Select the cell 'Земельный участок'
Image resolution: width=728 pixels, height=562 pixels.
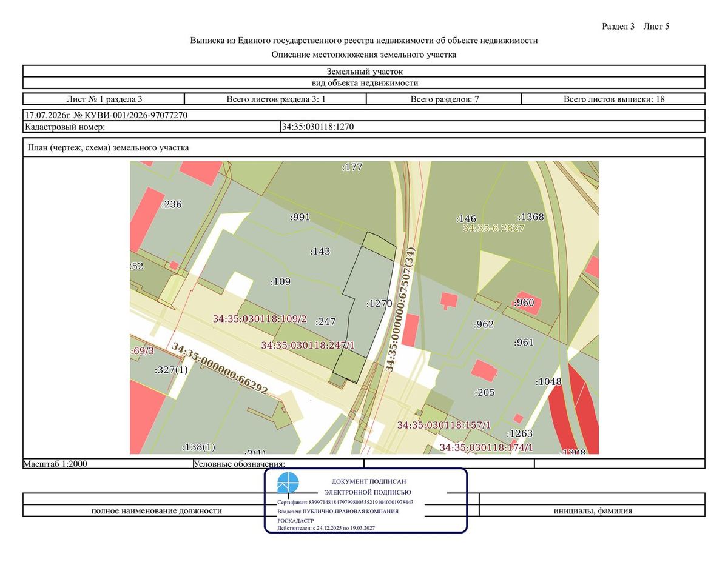coord(364,71)
